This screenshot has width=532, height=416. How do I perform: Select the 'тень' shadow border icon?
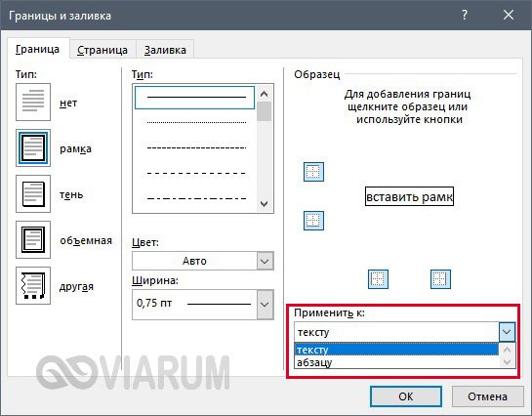pyautogui.click(x=33, y=193)
